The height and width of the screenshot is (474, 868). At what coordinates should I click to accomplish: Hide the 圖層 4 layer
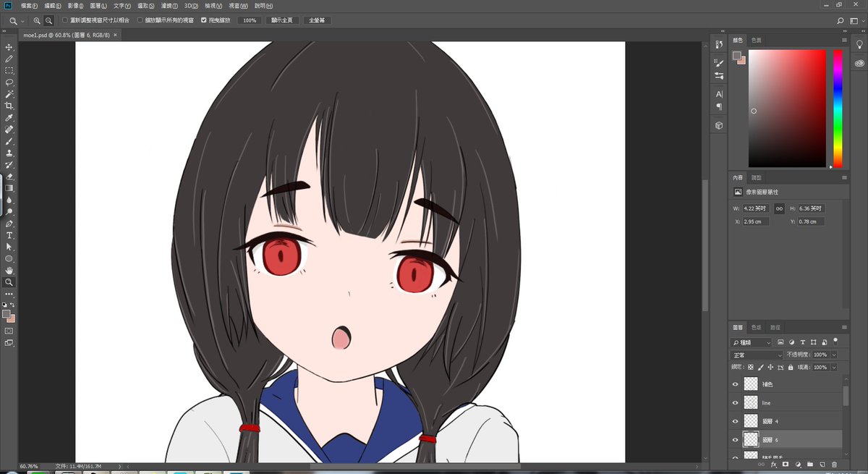pyautogui.click(x=736, y=421)
